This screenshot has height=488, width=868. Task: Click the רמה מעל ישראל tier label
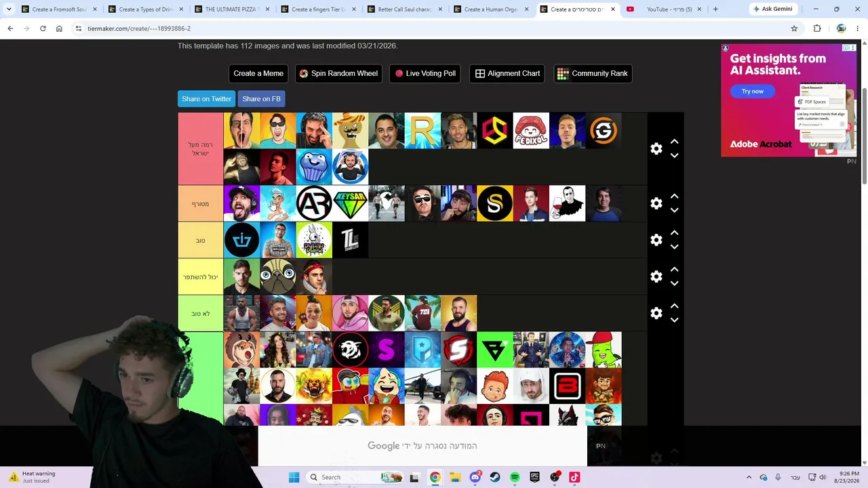(x=201, y=149)
